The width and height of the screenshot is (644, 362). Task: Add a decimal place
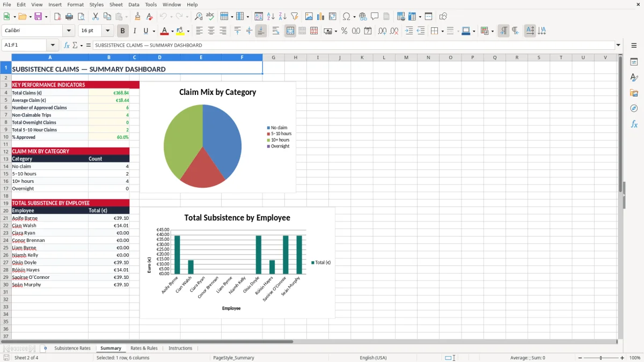coord(382,31)
